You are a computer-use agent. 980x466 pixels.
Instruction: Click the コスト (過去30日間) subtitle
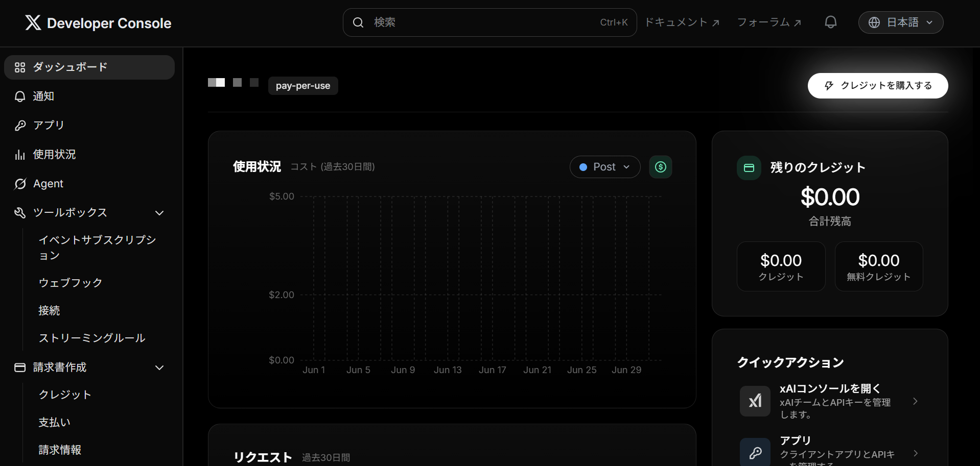[x=333, y=167]
